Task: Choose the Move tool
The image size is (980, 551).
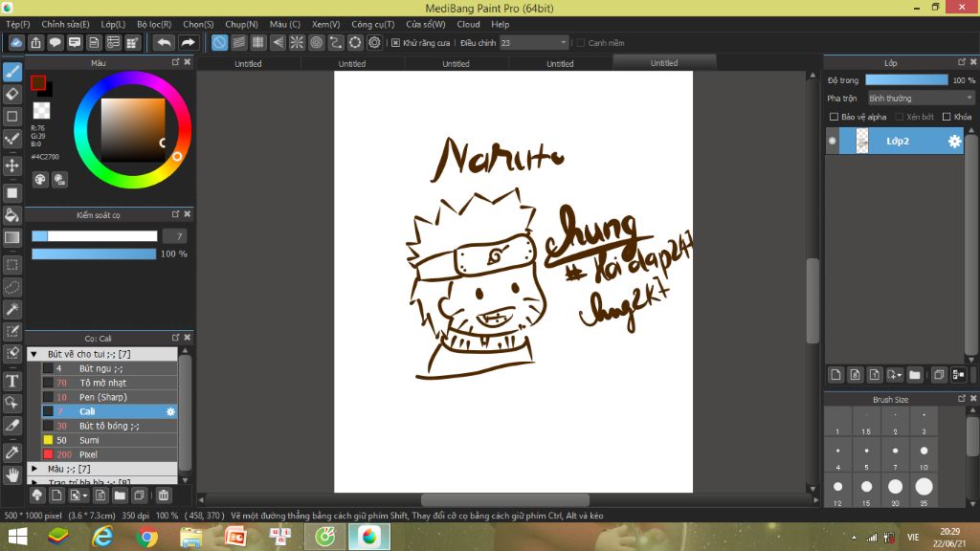Action: click(x=12, y=165)
